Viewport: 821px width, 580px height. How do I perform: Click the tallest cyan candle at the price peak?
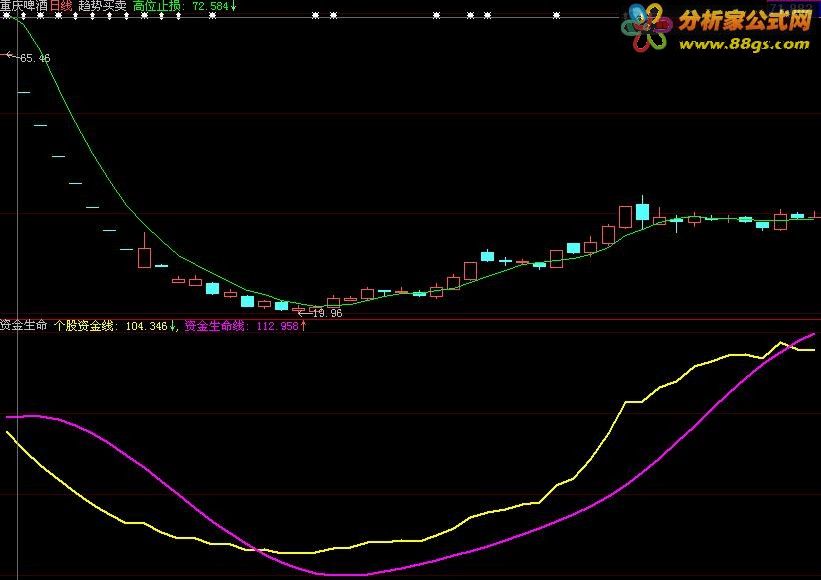click(x=642, y=212)
